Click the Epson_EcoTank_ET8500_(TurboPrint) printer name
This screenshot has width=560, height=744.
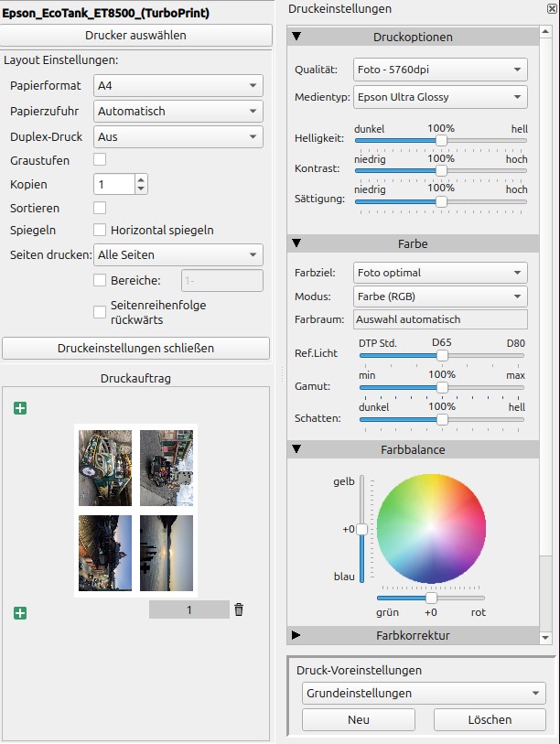(x=105, y=13)
